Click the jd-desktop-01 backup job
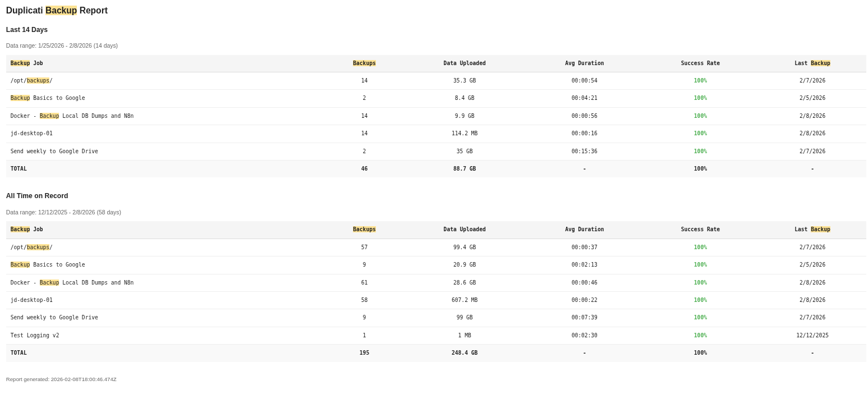This screenshot has height=394, width=868. tap(31, 134)
